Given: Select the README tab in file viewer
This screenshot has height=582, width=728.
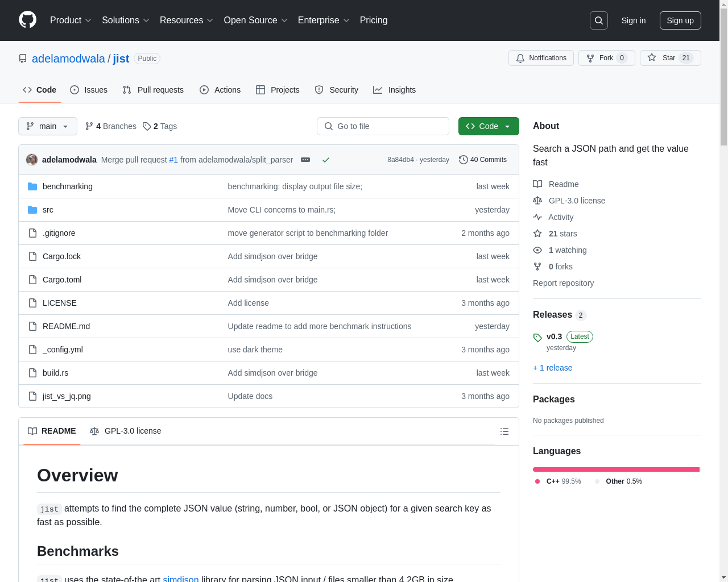Looking at the screenshot, I should click(52, 431).
